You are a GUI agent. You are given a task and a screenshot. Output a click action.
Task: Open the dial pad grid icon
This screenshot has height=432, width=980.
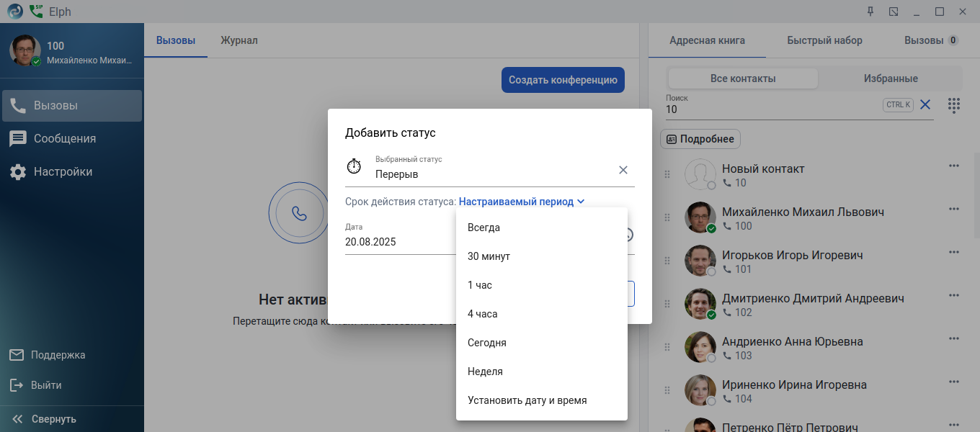click(954, 105)
